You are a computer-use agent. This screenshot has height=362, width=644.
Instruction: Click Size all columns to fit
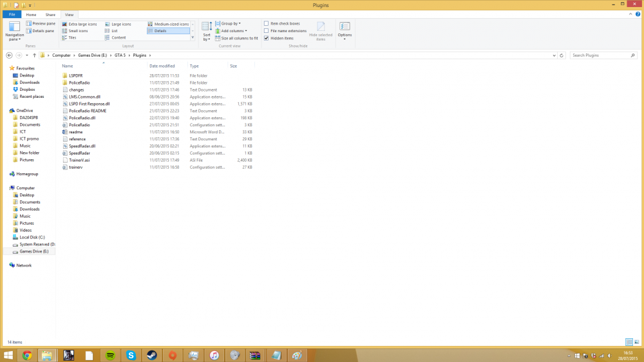click(236, 38)
